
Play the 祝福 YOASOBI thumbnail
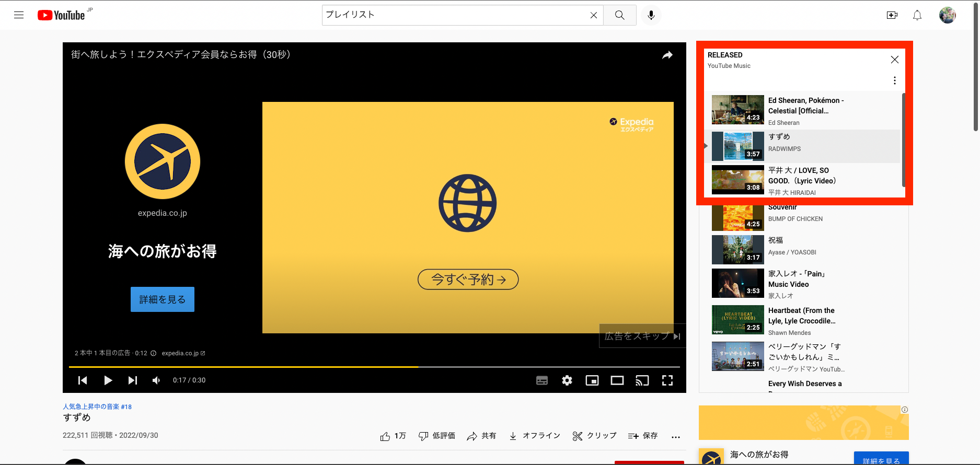coord(738,250)
